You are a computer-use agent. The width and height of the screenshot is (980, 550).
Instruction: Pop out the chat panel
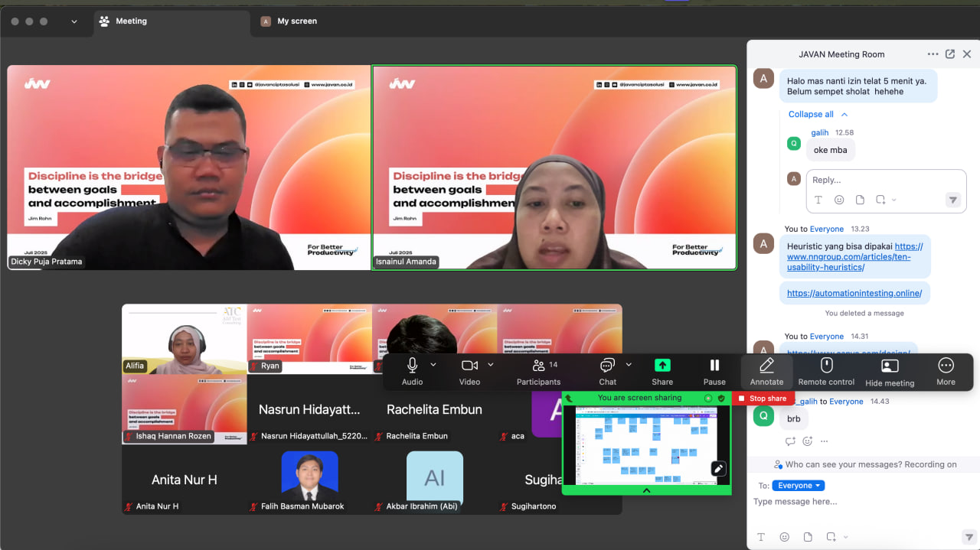[x=950, y=54]
